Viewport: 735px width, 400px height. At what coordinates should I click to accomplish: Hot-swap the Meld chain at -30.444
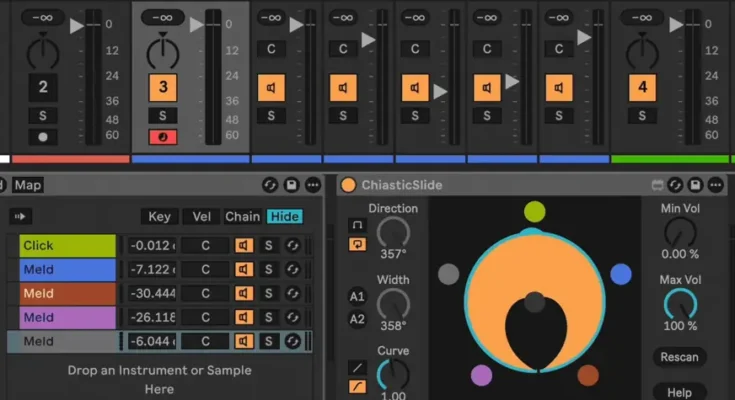click(292, 293)
